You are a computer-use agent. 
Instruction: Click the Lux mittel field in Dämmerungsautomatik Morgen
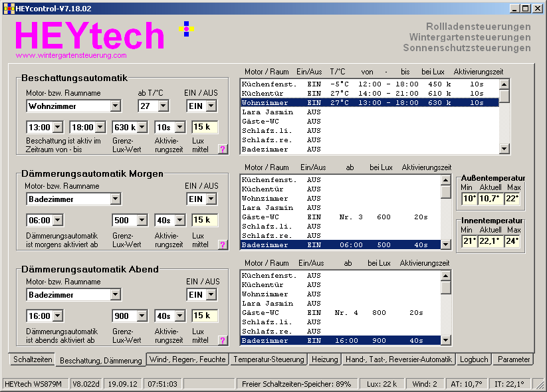pyautogui.click(x=205, y=221)
